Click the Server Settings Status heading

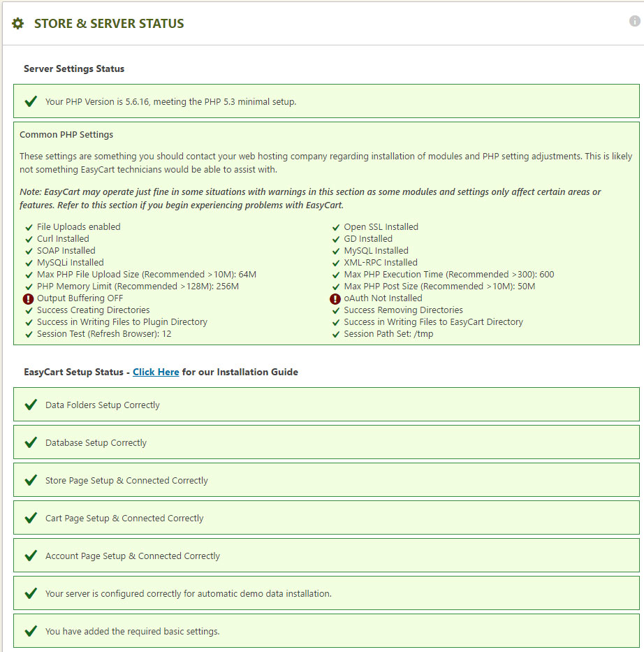point(74,68)
